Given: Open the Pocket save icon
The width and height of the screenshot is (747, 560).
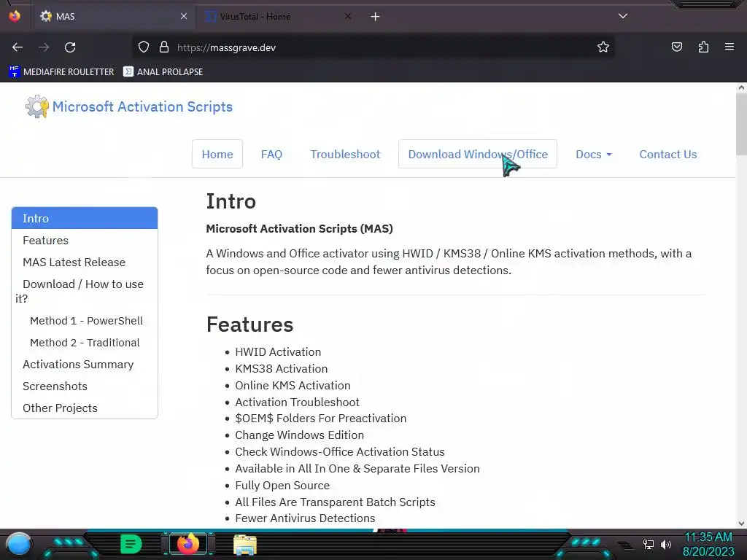Looking at the screenshot, I should click(676, 47).
